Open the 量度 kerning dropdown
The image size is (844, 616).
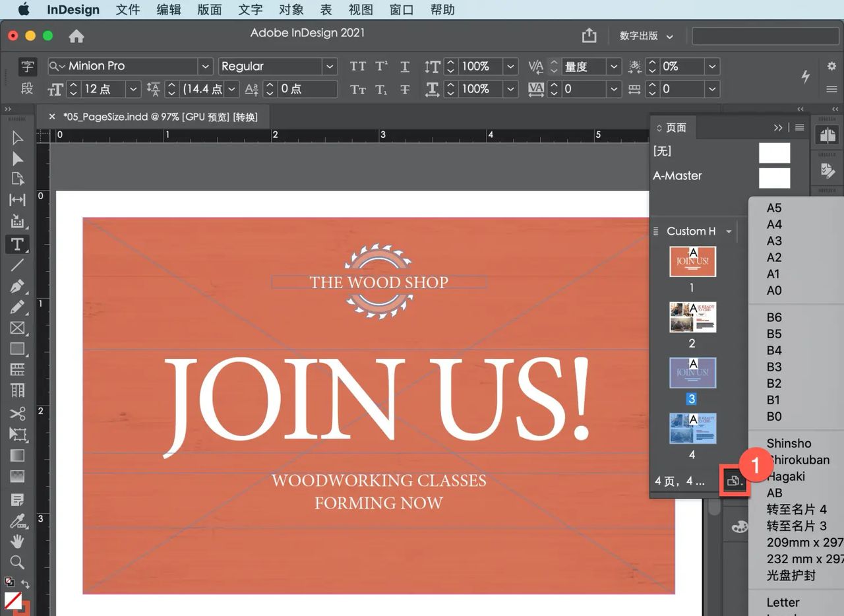615,66
